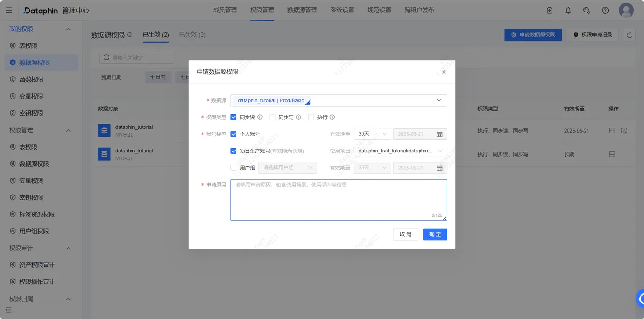Click the MySQL database icon in second row
This screenshot has width=644, height=319.
104,154
